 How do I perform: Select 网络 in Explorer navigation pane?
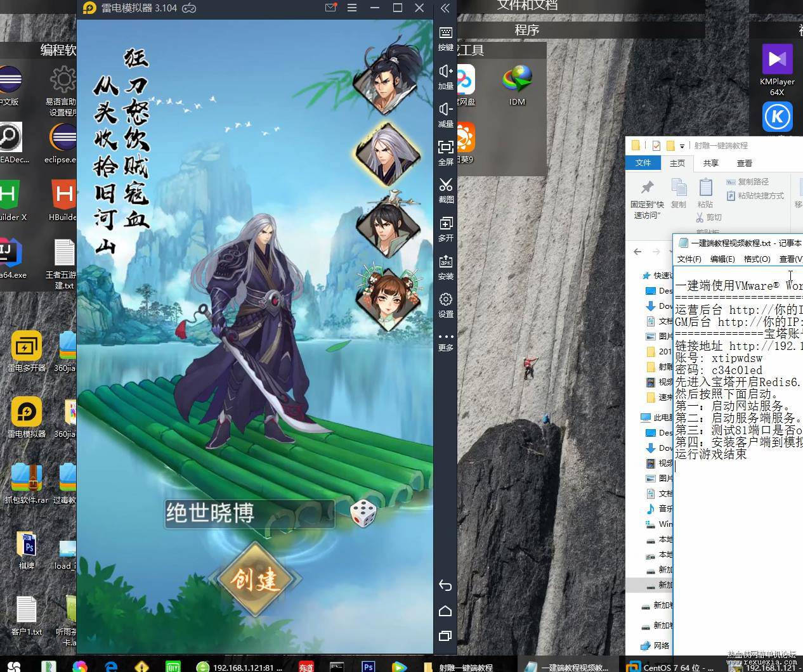(x=655, y=645)
